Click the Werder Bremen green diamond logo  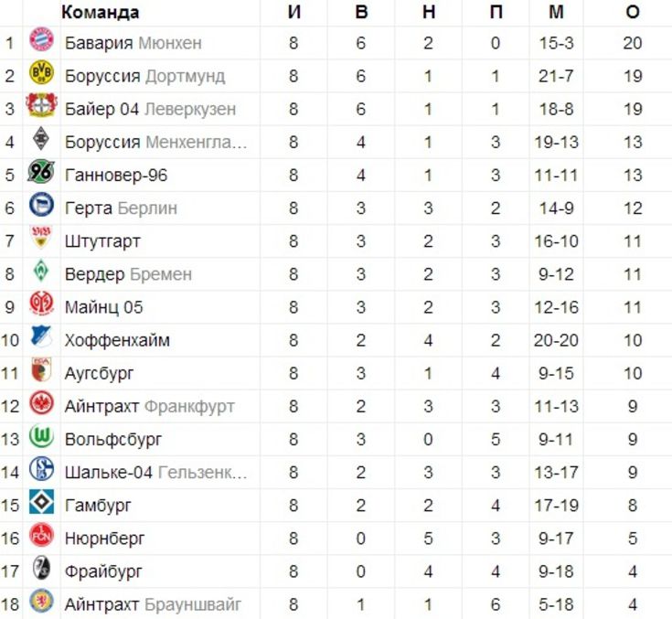coord(41,271)
